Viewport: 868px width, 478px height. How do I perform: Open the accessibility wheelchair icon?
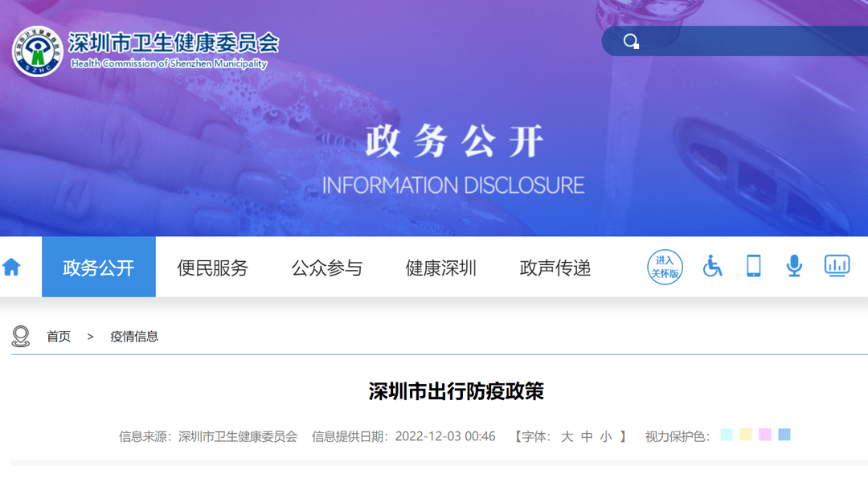point(712,266)
